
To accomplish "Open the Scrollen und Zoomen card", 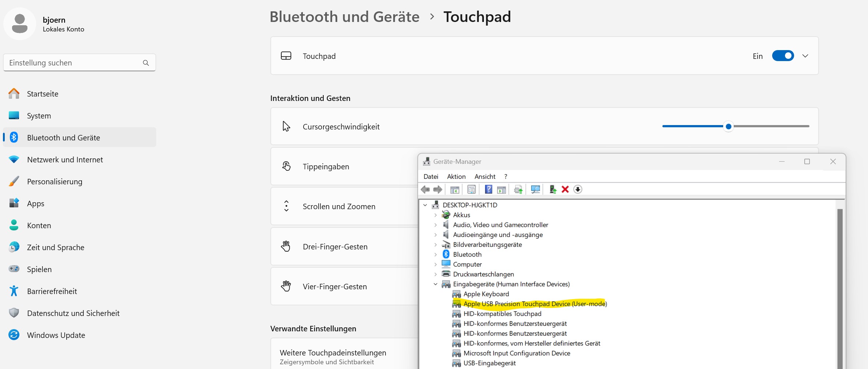I will click(x=344, y=207).
